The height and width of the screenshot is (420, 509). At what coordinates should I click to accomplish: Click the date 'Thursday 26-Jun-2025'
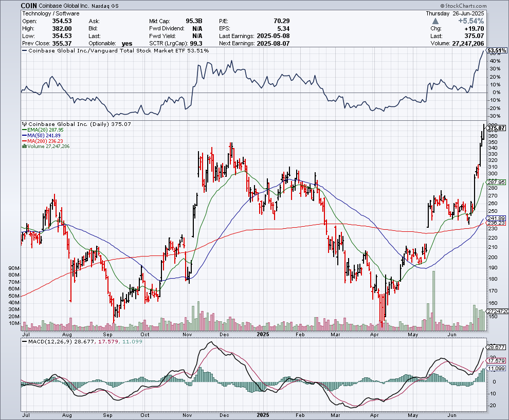pos(455,13)
